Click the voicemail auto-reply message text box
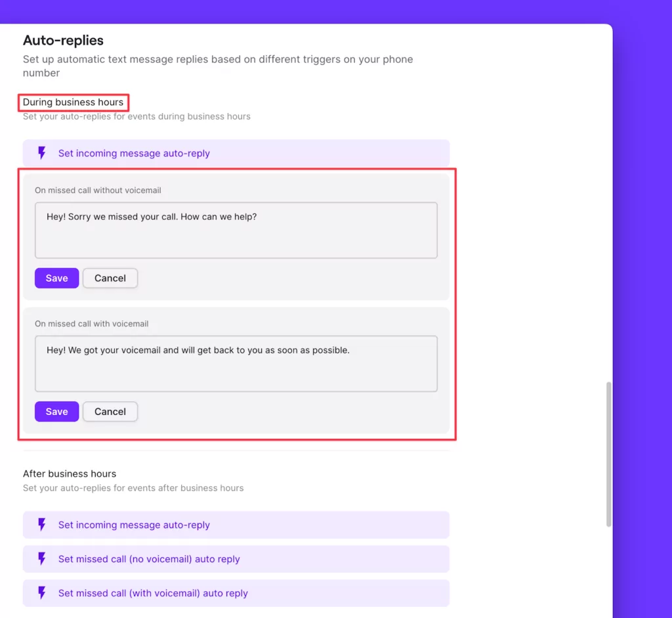Image resolution: width=672 pixels, height=618 pixels. tap(236, 363)
